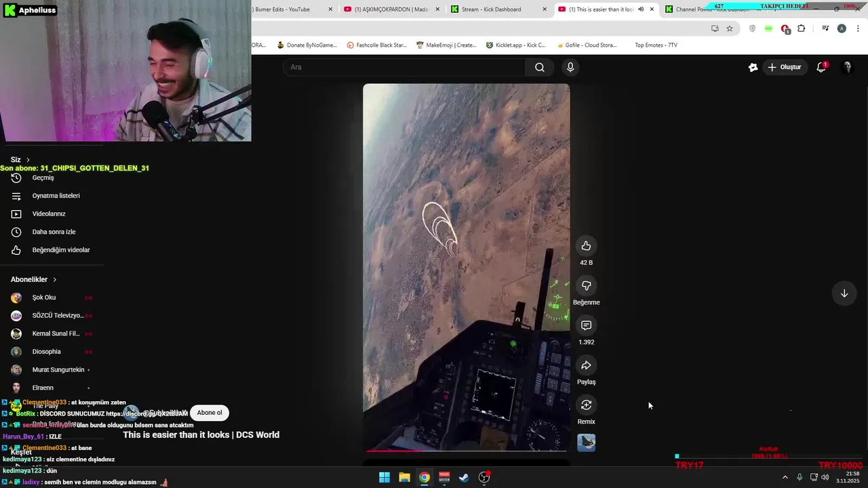Open the sparkle icon beside Oluştur
Screen dimensions: 868x488
(753, 67)
